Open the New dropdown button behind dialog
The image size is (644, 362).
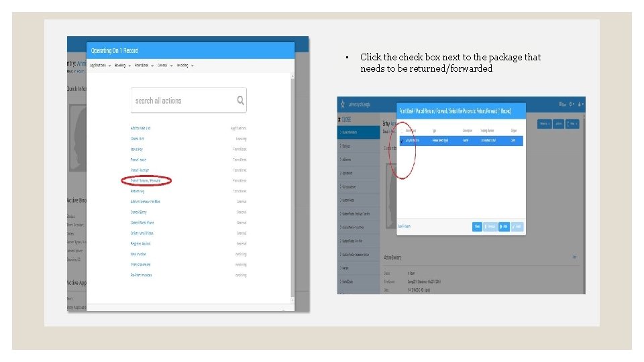[572, 123]
